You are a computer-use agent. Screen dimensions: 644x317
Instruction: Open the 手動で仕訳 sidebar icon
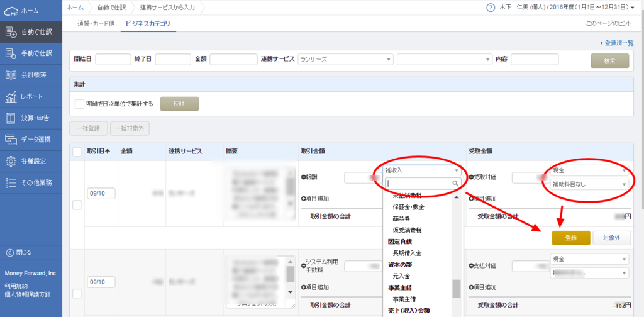click(11, 54)
